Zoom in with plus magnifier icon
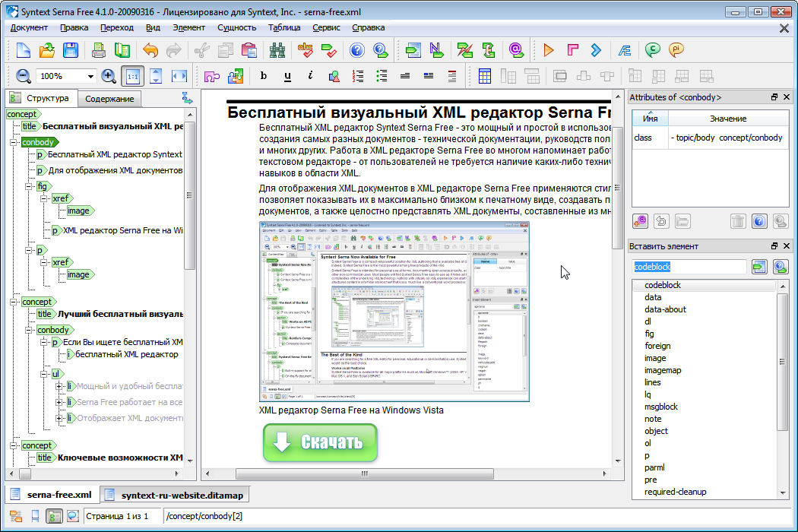This screenshot has width=798, height=532. pyautogui.click(x=109, y=76)
